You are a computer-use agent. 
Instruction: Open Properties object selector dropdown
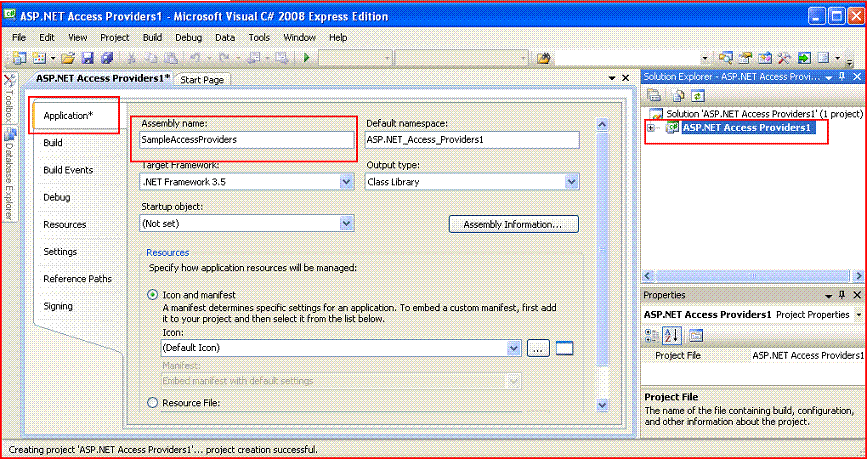point(858,314)
